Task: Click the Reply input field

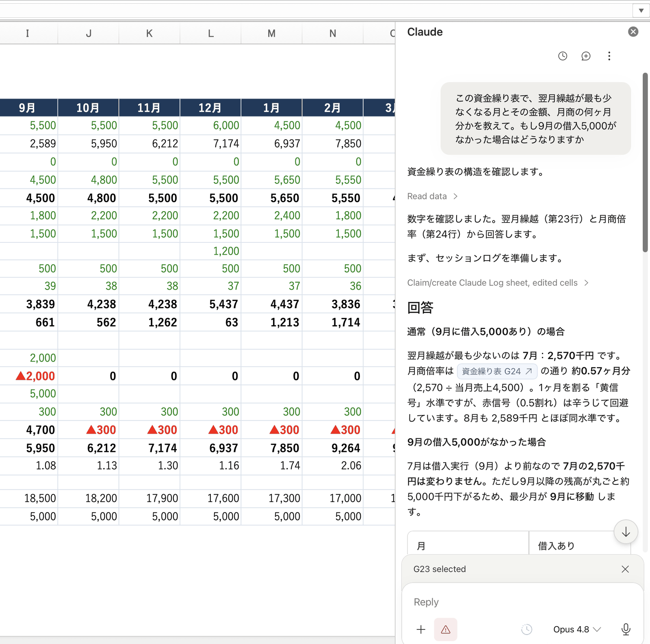Action: [x=522, y=602]
